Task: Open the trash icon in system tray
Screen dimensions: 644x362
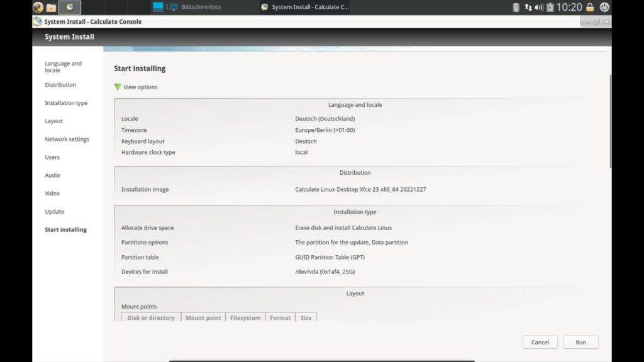Action: click(516, 7)
